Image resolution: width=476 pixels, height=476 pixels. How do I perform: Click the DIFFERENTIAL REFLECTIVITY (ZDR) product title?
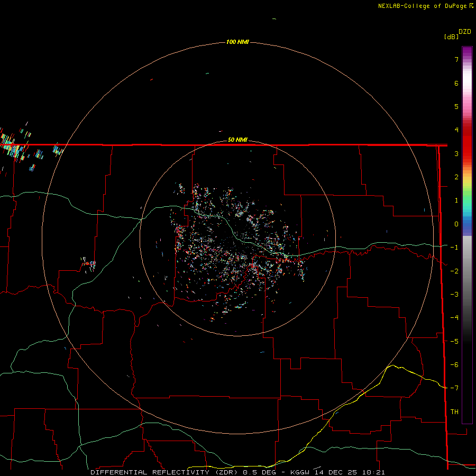pyautogui.click(x=165, y=472)
